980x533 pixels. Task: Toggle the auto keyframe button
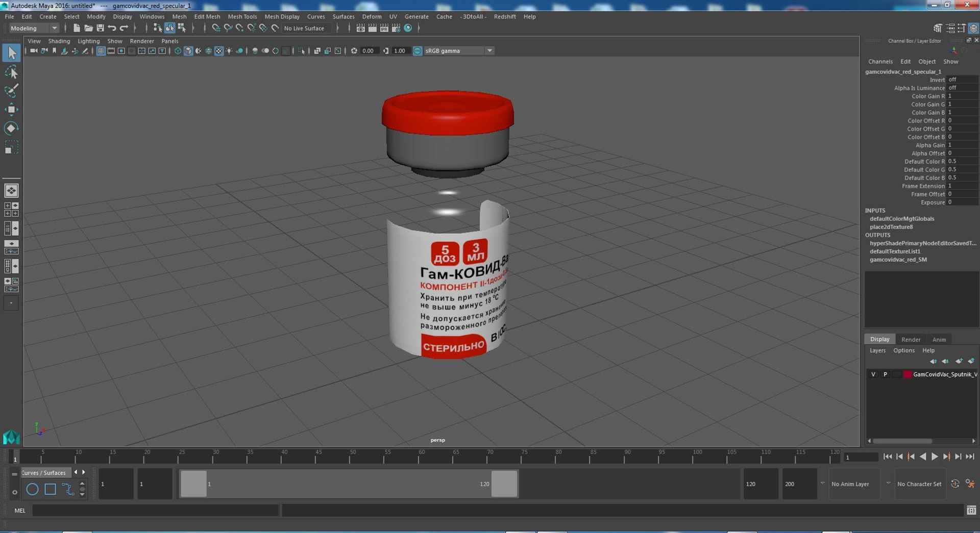pos(955,484)
